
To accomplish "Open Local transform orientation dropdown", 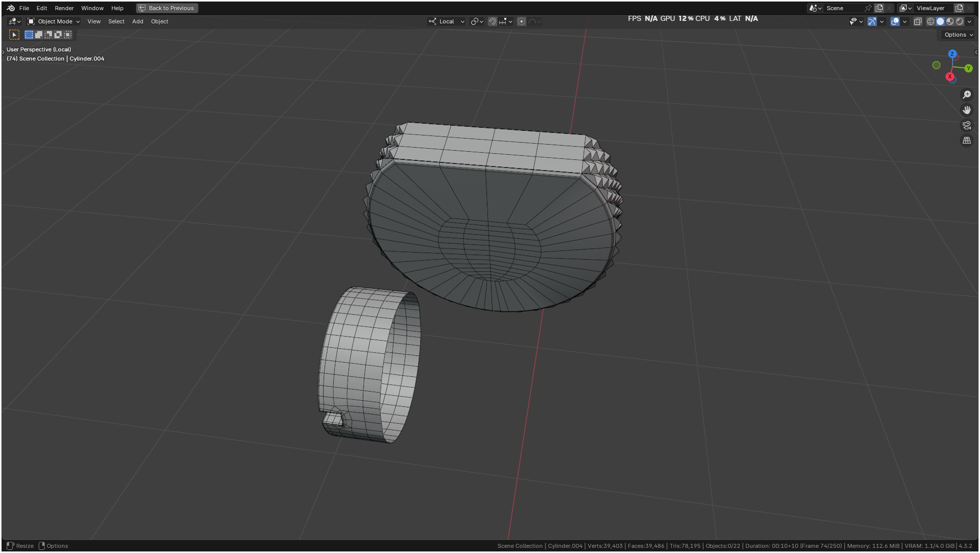I will point(447,21).
